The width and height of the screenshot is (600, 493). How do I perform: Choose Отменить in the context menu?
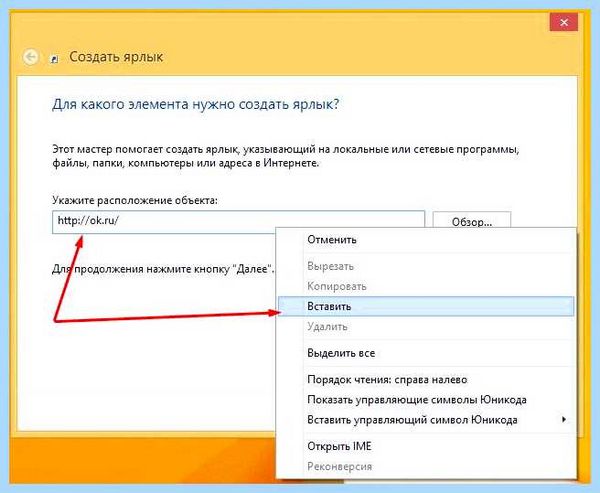pos(426,240)
